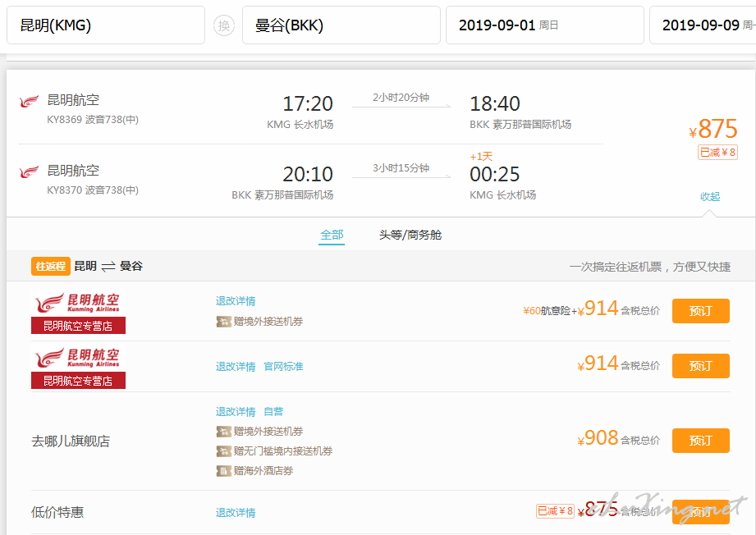Edit the departure city field 昆明(KMG)

pyautogui.click(x=106, y=25)
